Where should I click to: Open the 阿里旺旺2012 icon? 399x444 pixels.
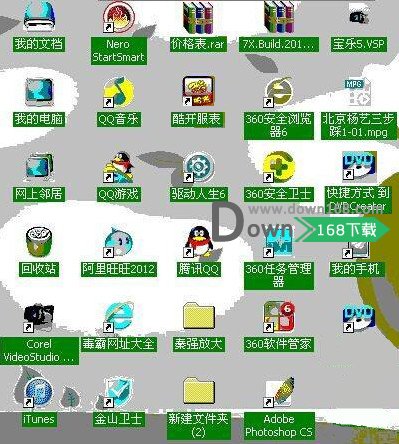point(118,242)
